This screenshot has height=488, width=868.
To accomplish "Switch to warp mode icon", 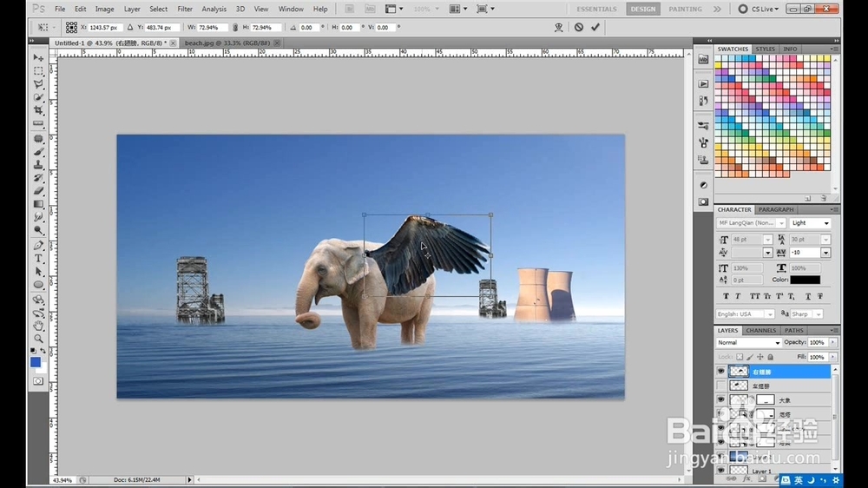I will click(x=558, y=27).
